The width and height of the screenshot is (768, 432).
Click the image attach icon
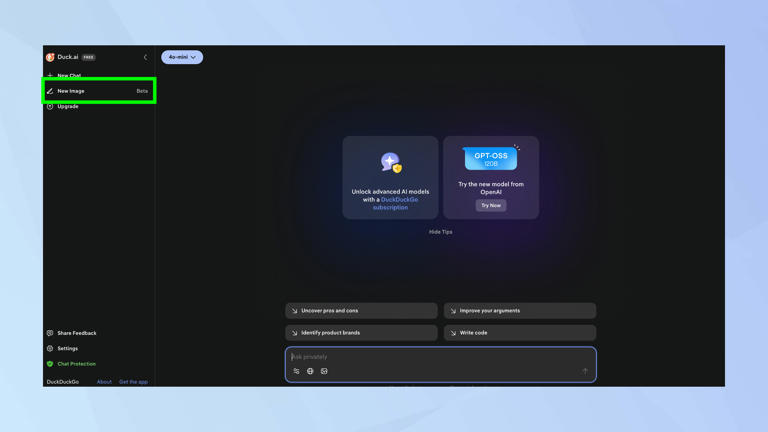[324, 371]
